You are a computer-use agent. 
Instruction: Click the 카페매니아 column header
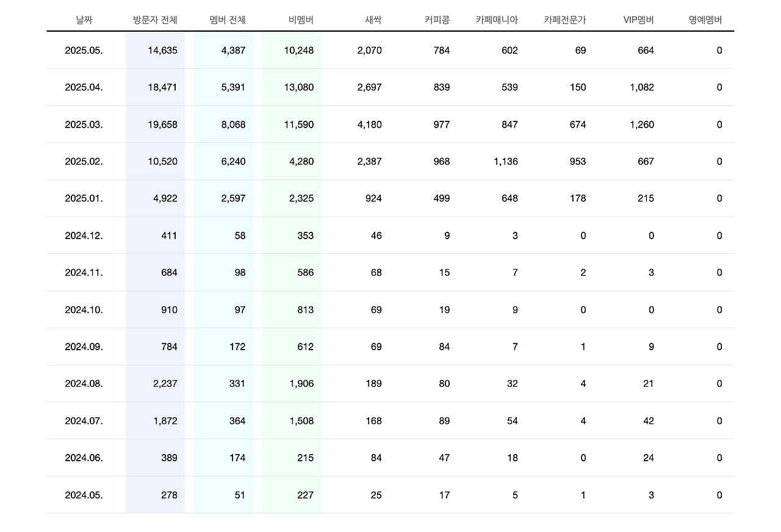click(x=497, y=19)
